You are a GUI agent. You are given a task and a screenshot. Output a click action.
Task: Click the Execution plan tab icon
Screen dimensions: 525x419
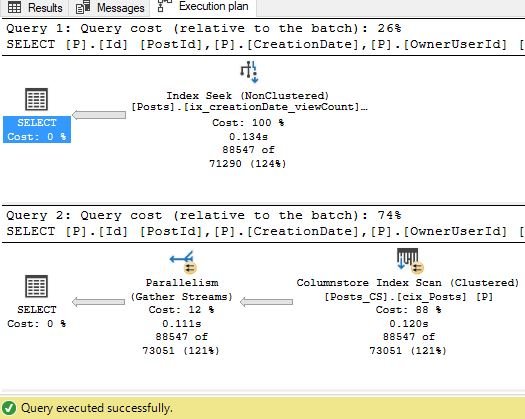coord(164,6)
